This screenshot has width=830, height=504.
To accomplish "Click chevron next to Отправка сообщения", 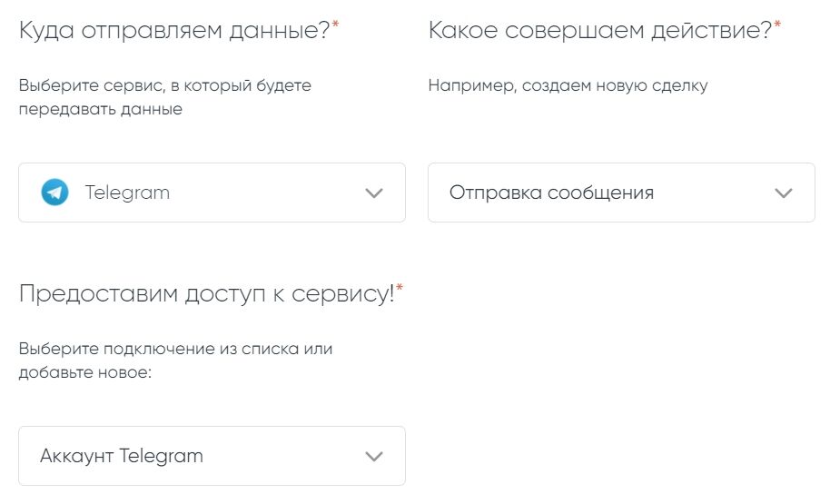I will (784, 193).
